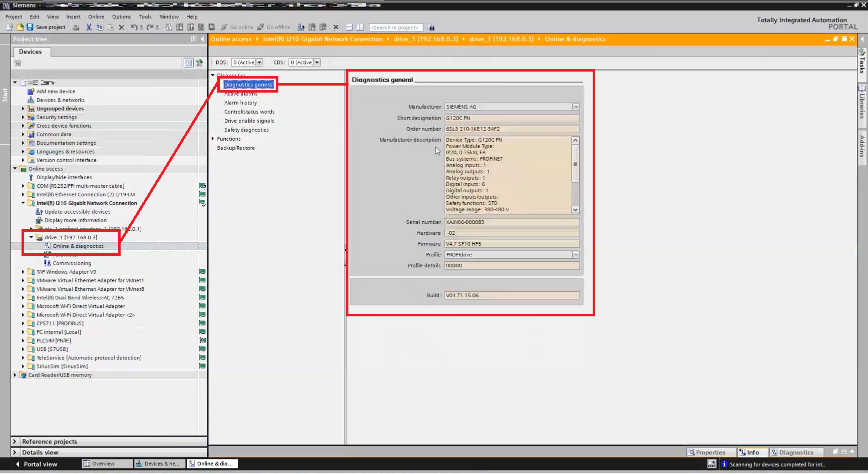868x474 pixels.
Task: Click the Accessible devices toolbar icon
Action: click(301, 27)
